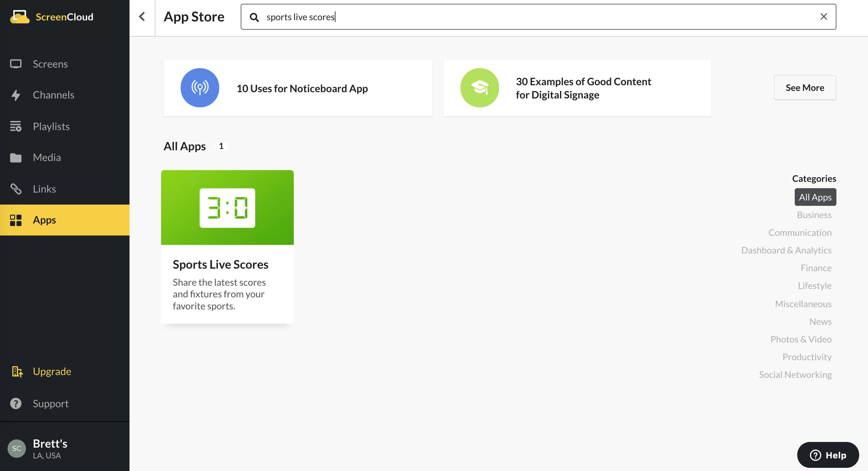868x471 pixels.
Task: Go to Screens section
Action: coord(65,64)
